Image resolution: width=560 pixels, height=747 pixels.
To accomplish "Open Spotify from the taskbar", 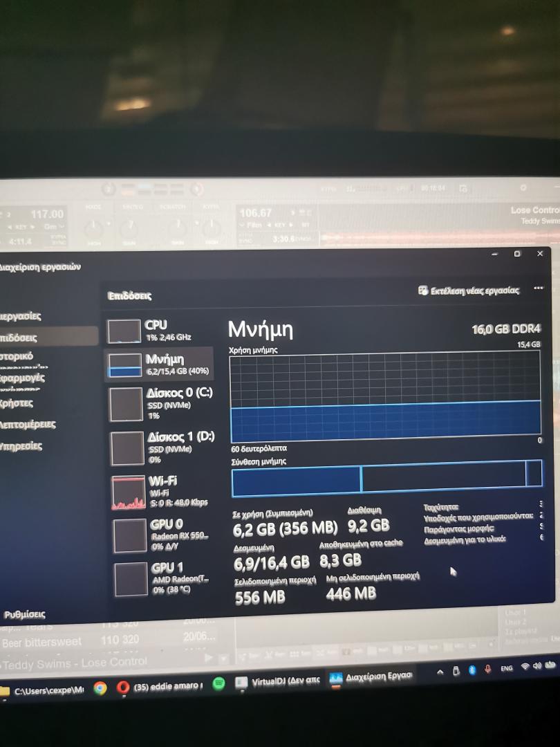I will point(218,683).
